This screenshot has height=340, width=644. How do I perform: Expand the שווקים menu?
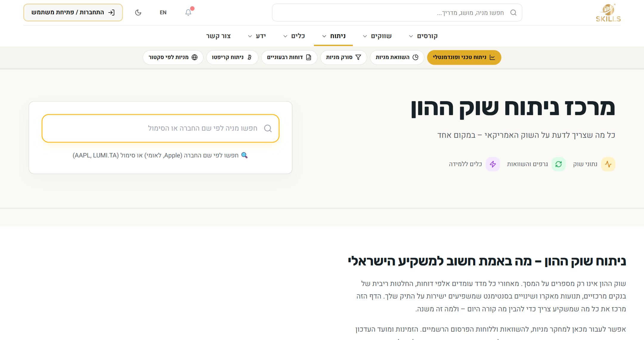(x=377, y=36)
